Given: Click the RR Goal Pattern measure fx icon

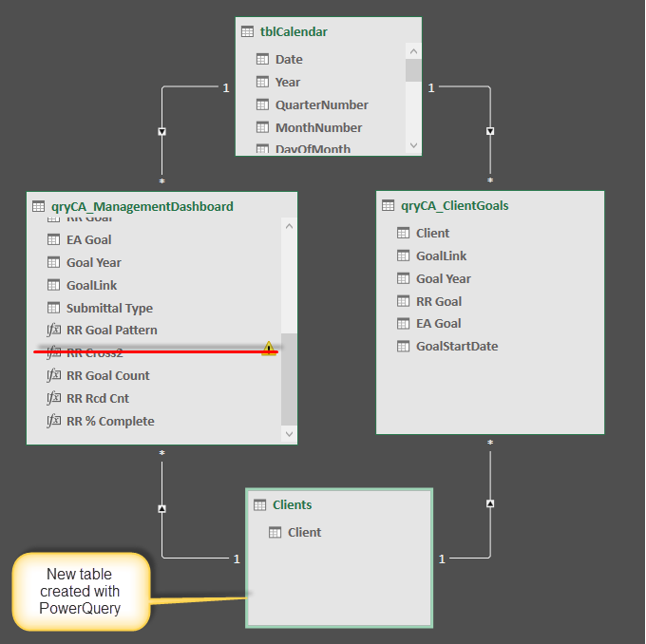Looking at the screenshot, I should click(x=53, y=330).
